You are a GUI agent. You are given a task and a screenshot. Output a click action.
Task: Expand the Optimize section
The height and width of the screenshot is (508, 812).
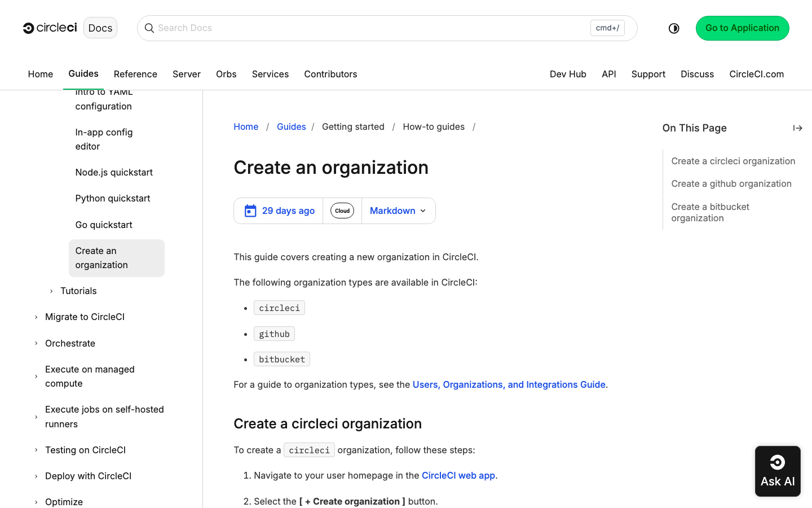(x=36, y=502)
